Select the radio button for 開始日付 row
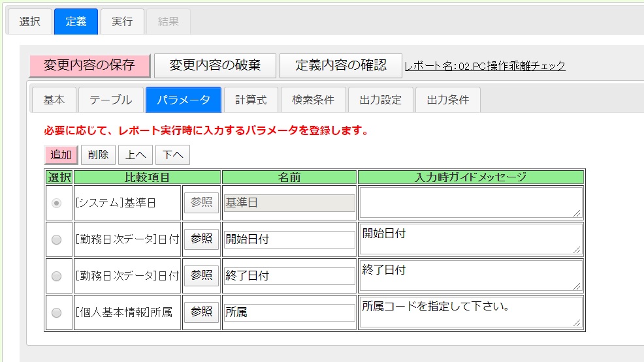The image size is (644, 362). [x=57, y=239]
